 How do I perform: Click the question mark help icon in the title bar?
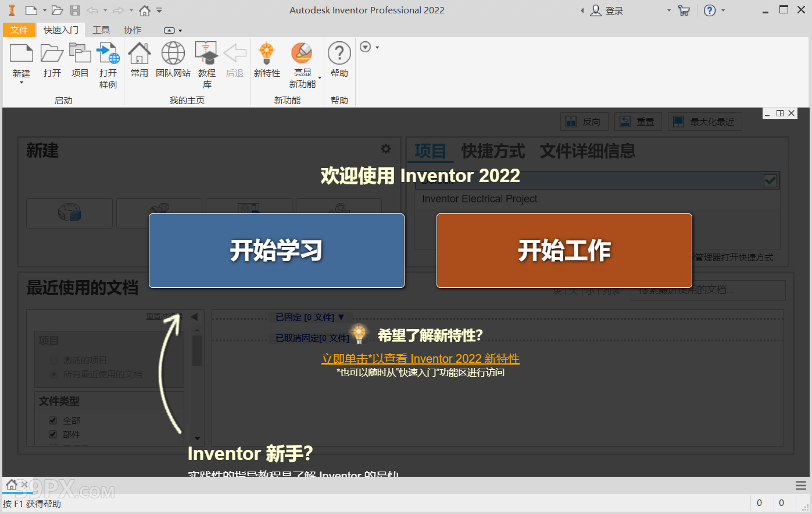pyautogui.click(x=710, y=10)
